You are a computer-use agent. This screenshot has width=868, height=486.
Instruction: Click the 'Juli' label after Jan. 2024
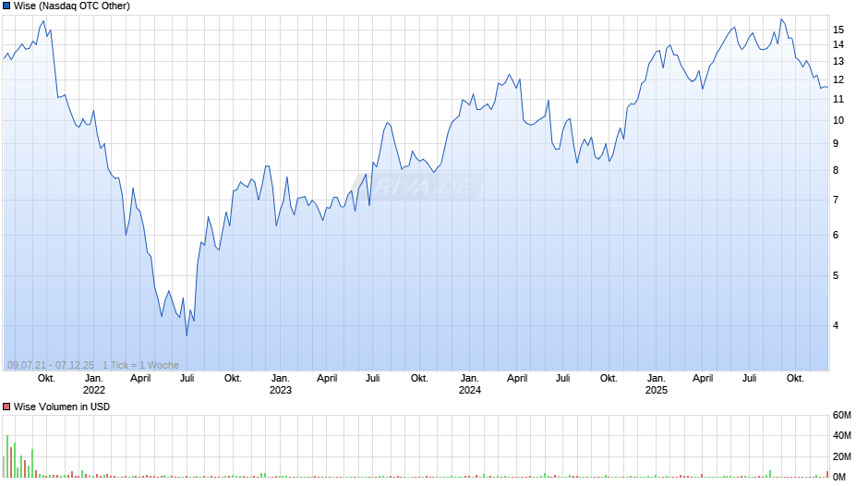coord(562,379)
